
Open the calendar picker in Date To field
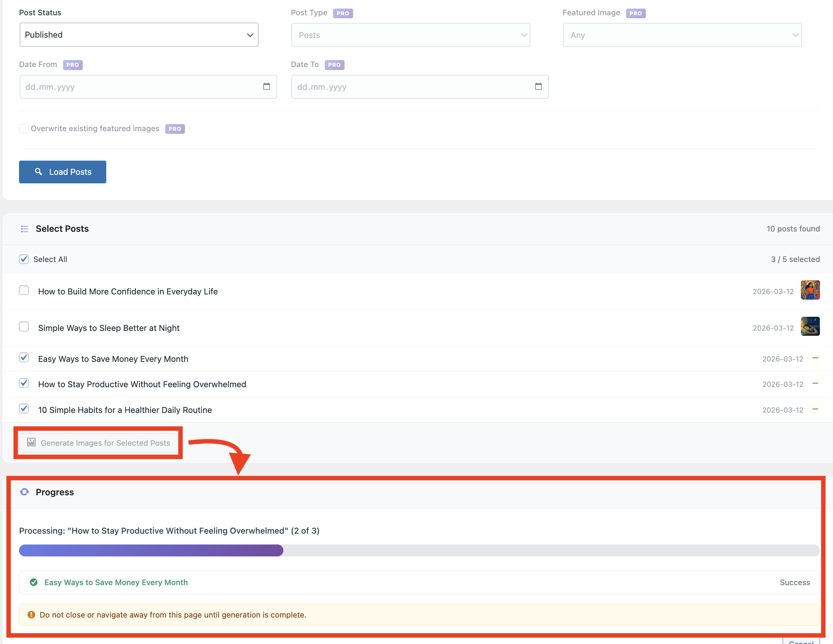click(538, 86)
